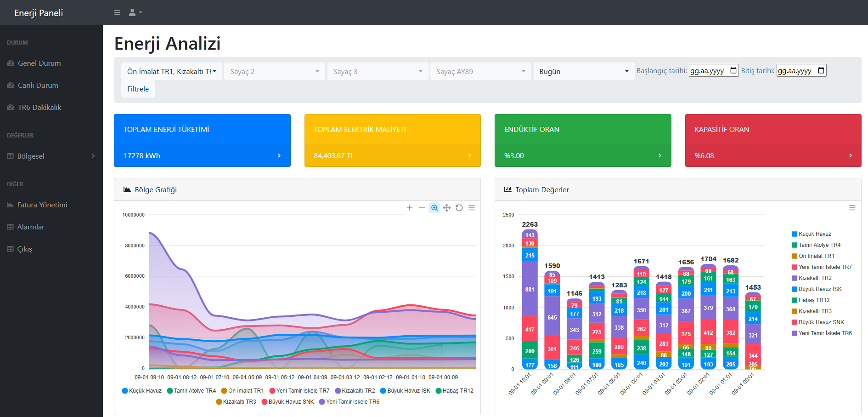The height and width of the screenshot is (417, 868).
Task: Open Toplam Değerler chart menu icon
Action: pyautogui.click(x=852, y=208)
